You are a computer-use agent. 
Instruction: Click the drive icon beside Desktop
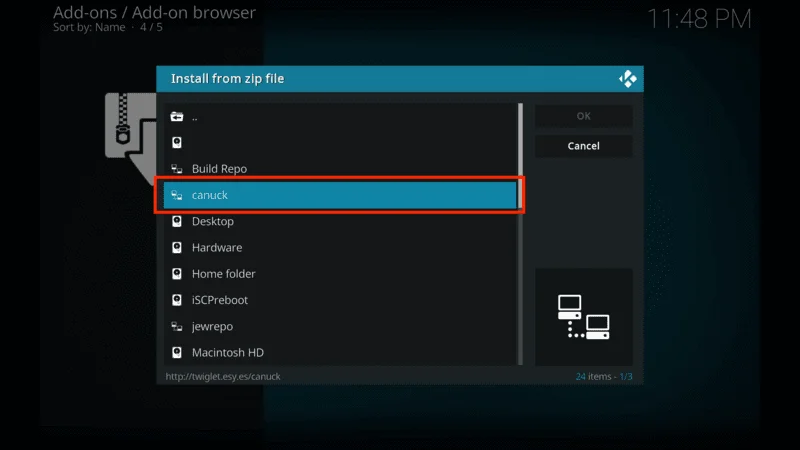click(177, 221)
